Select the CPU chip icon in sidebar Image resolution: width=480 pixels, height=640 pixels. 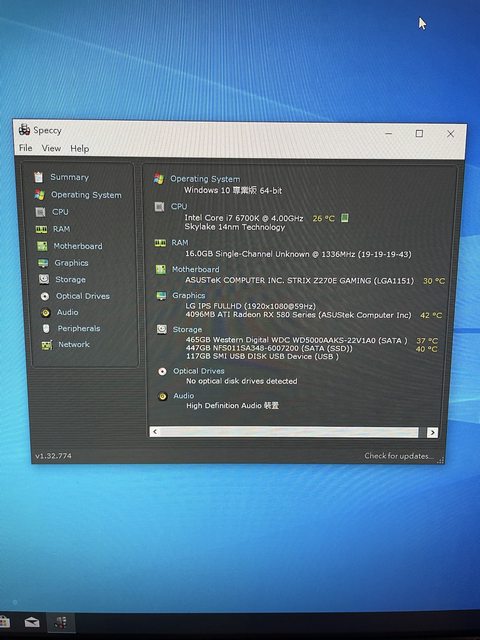coord(40,212)
